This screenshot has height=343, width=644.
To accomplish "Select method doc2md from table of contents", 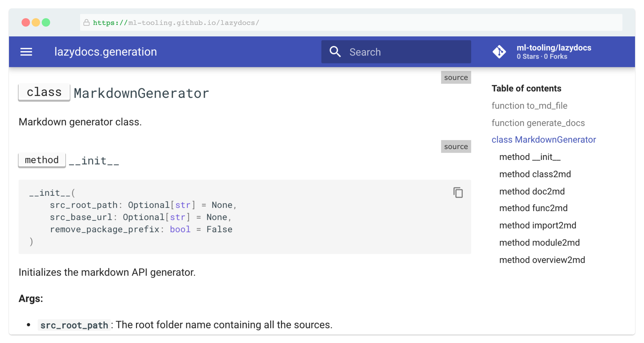I will tap(532, 191).
